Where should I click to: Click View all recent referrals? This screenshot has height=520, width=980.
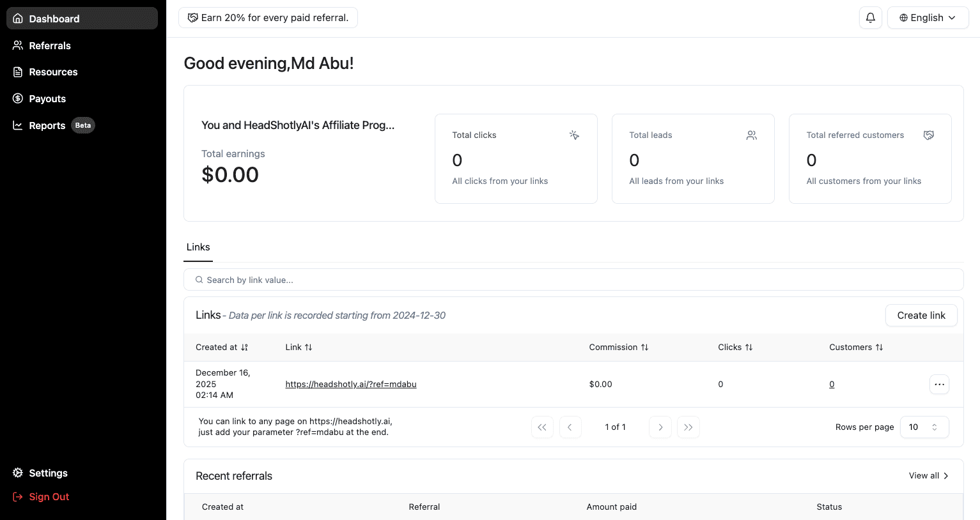[928, 476]
